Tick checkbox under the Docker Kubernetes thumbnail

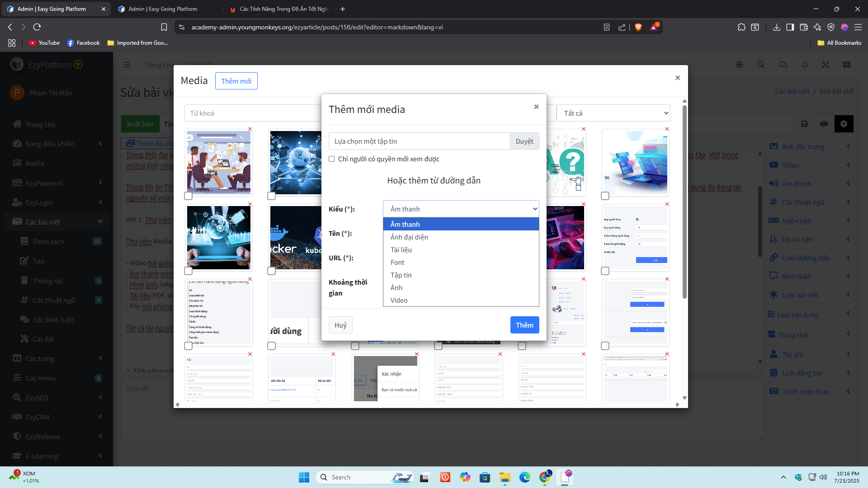[x=271, y=271]
